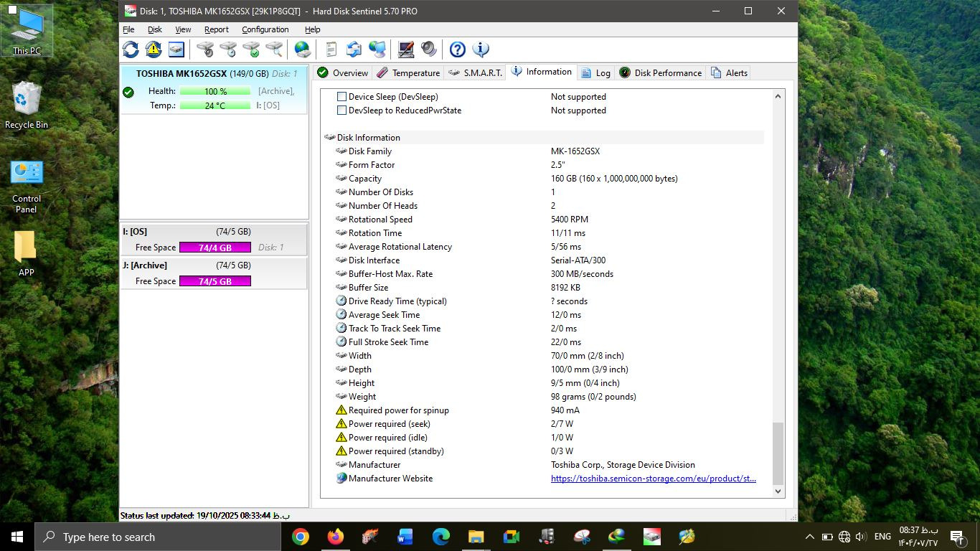980x551 pixels.
Task: Toggle the Device Sleep (DevSleep) checkbox
Action: point(342,97)
